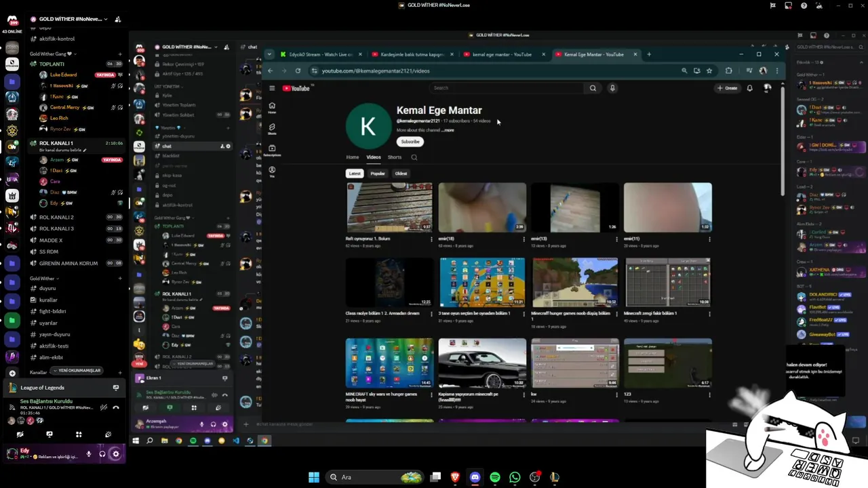This screenshot has height=488, width=868.
Task: Create channel in Kanallar category
Action: (120, 372)
